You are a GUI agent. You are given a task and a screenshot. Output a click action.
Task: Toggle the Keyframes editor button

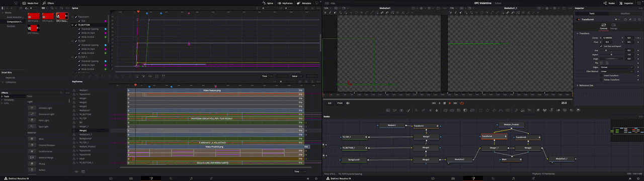point(285,3)
